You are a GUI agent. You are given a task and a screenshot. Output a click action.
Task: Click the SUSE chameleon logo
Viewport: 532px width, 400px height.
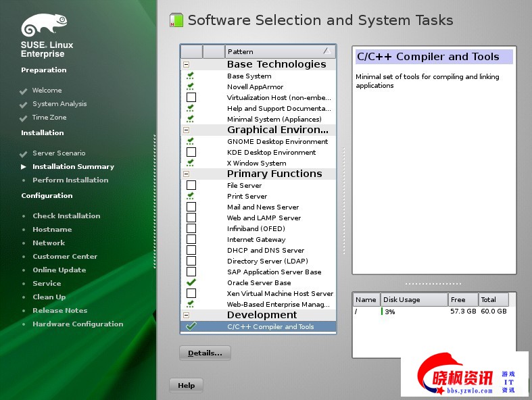[44, 27]
